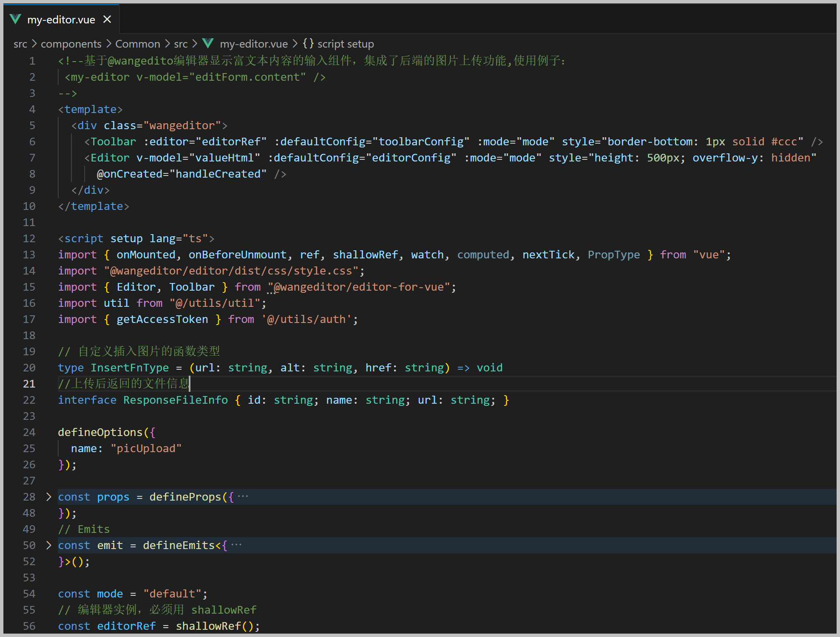
Task: Click line number 28 in gutter
Action: 29,497
